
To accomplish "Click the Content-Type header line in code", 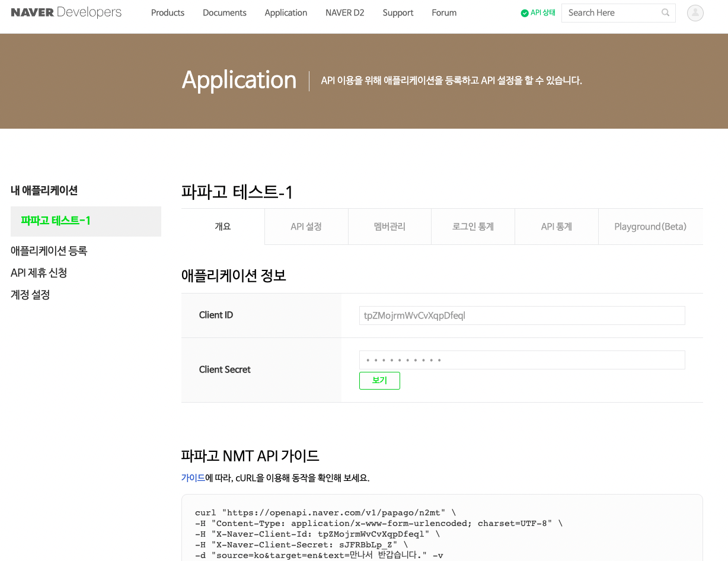I will coord(379,523).
